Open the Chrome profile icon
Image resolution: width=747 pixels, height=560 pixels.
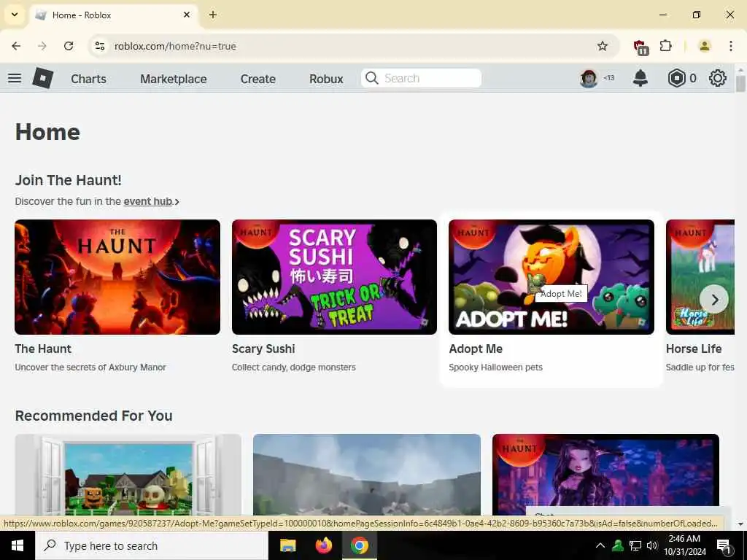704,46
